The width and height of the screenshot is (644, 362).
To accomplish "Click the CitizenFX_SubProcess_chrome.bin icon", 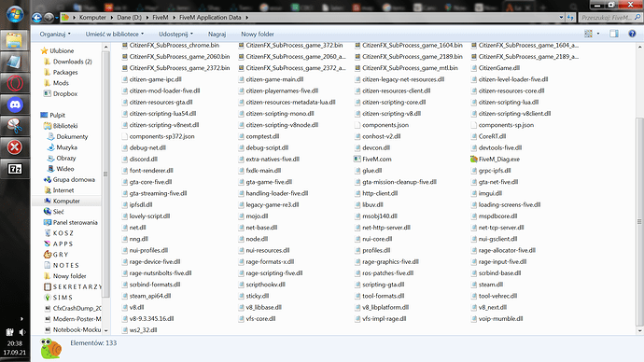I will (x=124, y=45).
